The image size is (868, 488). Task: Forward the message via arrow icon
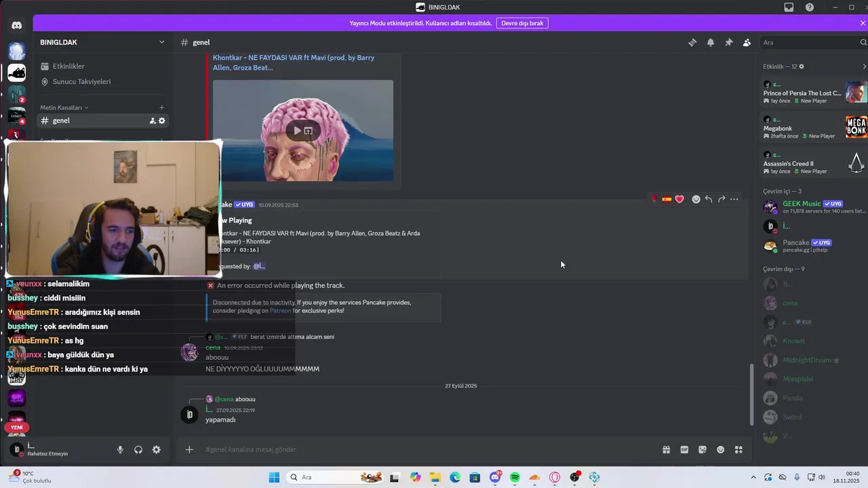722,199
